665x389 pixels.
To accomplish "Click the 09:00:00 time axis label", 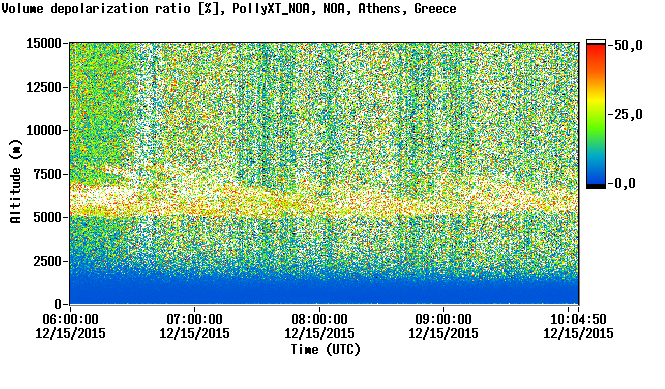I will [444, 319].
